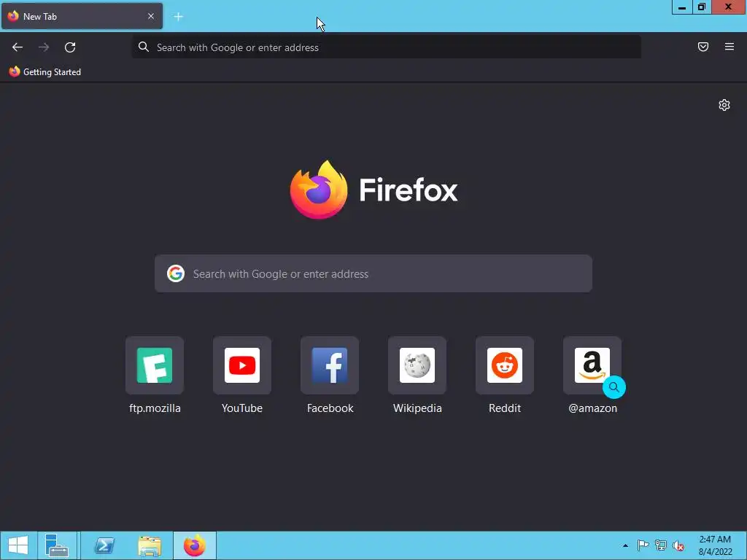Reload the current page

click(70, 47)
